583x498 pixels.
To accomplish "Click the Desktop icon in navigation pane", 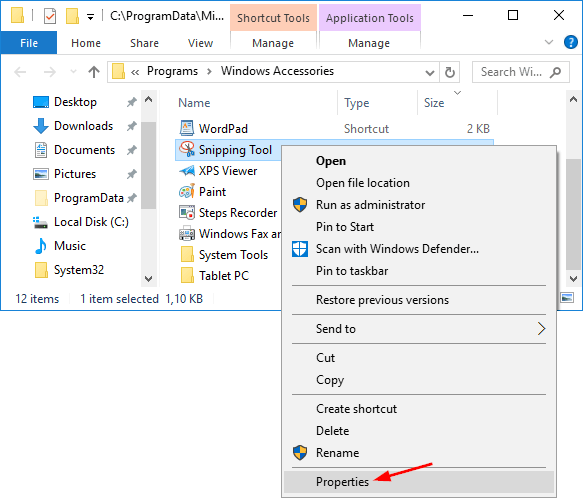I will pos(41,102).
